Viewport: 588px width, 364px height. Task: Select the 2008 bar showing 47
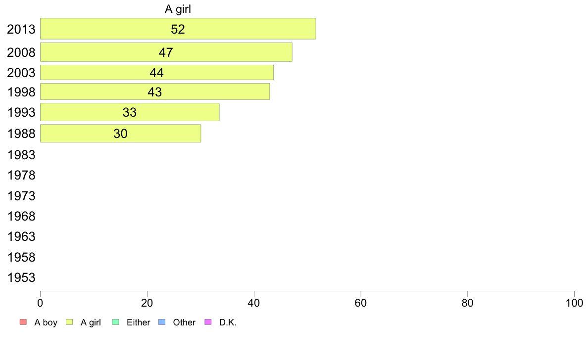[x=166, y=52]
